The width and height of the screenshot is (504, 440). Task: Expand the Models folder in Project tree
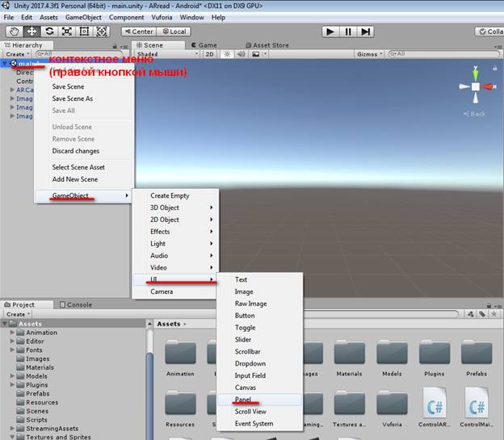12,375
